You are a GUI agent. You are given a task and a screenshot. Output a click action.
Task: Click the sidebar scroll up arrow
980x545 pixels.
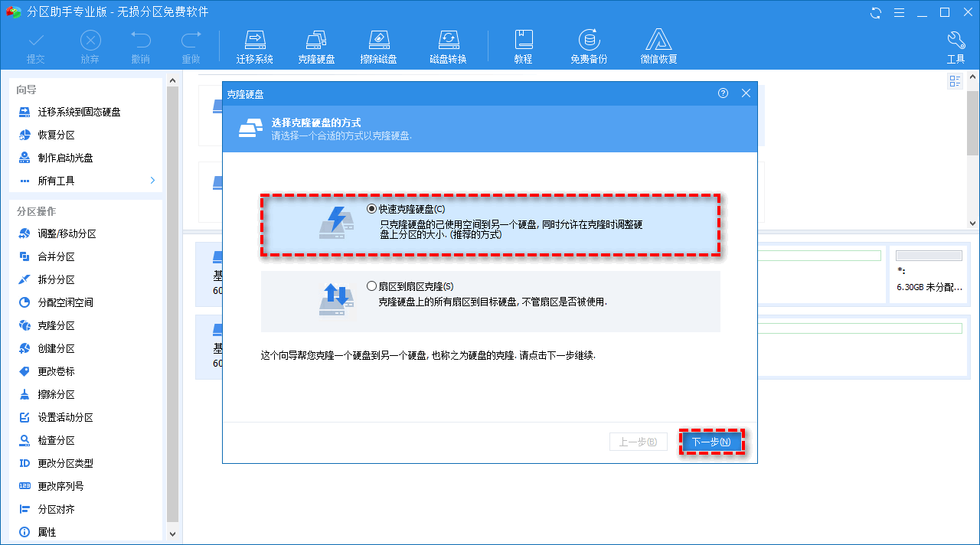coord(172,80)
